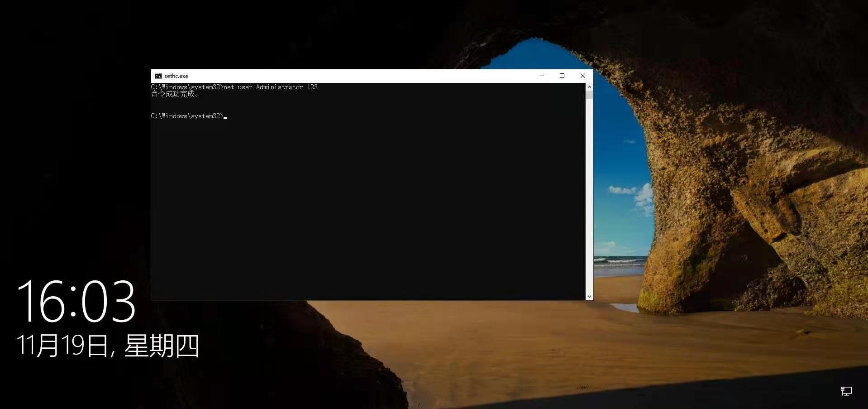Image resolution: width=868 pixels, height=409 pixels.
Task: Click the scrollbar up arrow in console
Action: point(589,87)
